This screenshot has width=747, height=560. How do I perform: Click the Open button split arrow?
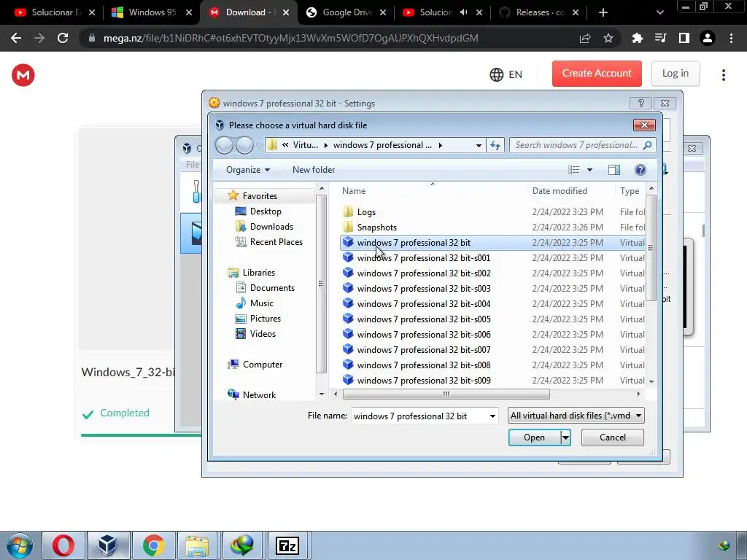[x=565, y=437]
